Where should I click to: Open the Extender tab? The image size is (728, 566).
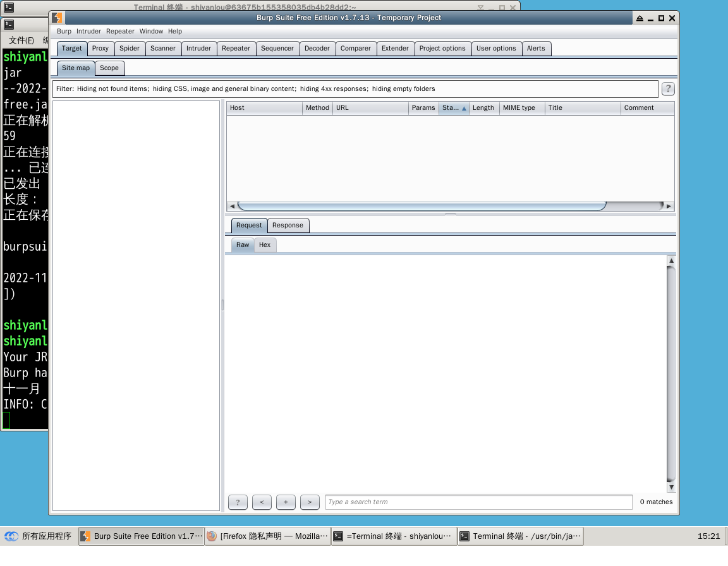pos(395,48)
